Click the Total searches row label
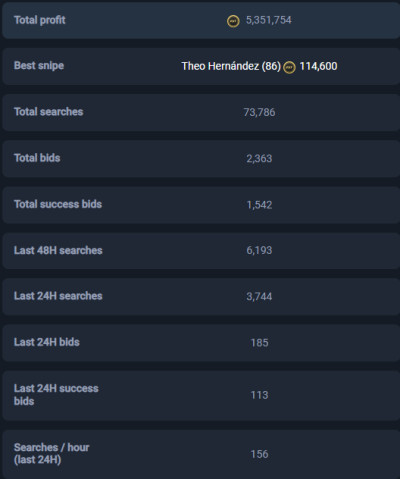 pos(48,112)
